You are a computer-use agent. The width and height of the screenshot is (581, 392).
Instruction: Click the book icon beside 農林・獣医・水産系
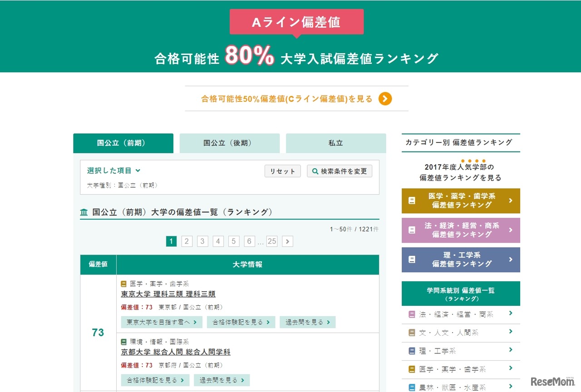click(x=412, y=387)
